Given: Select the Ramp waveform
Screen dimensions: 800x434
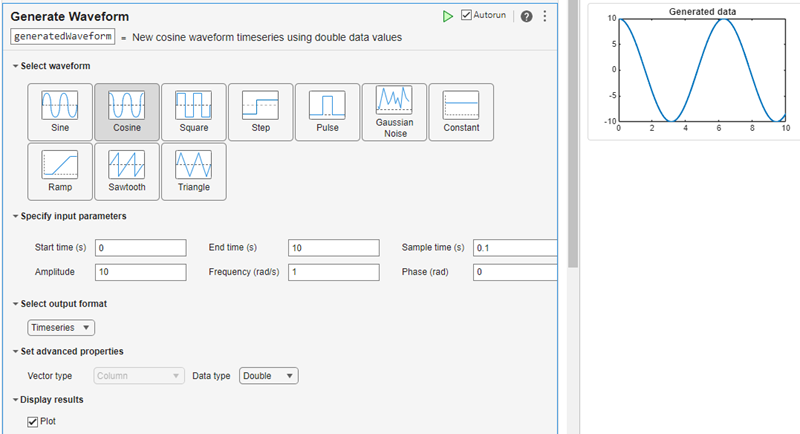Looking at the screenshot, I should pyautogui.click(x=60, y=171).
